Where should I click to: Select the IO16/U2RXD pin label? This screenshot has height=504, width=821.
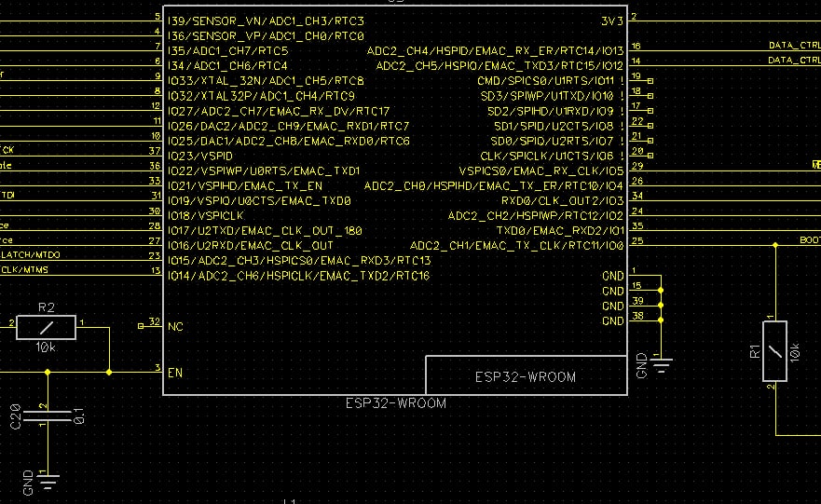tap(251, 245)
